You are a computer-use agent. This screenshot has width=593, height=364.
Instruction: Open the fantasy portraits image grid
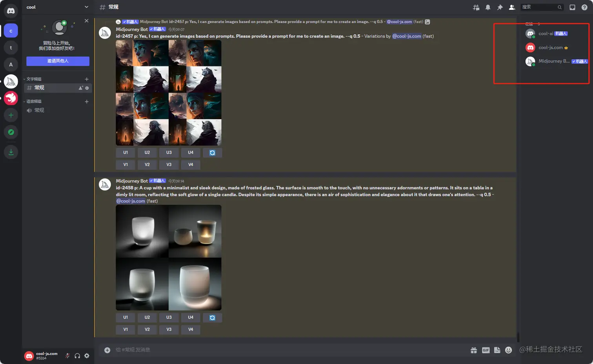[x=169, y=93]
